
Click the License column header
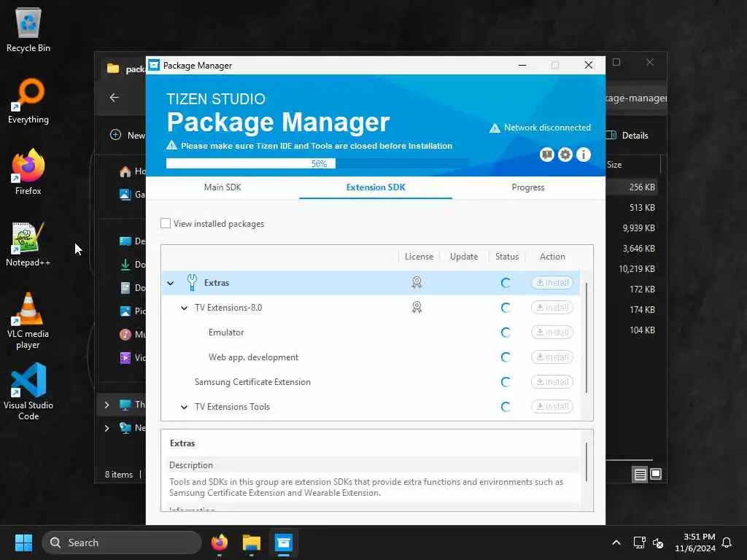click(419, 257)
